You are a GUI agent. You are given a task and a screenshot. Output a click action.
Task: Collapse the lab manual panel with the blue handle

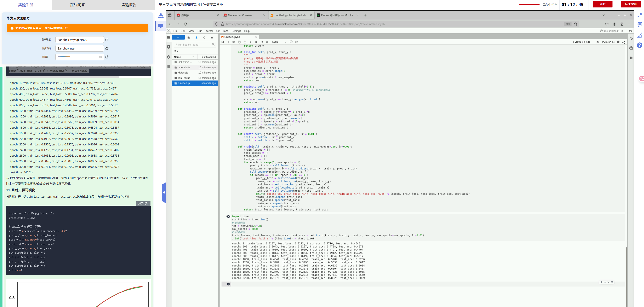point(164,193)
